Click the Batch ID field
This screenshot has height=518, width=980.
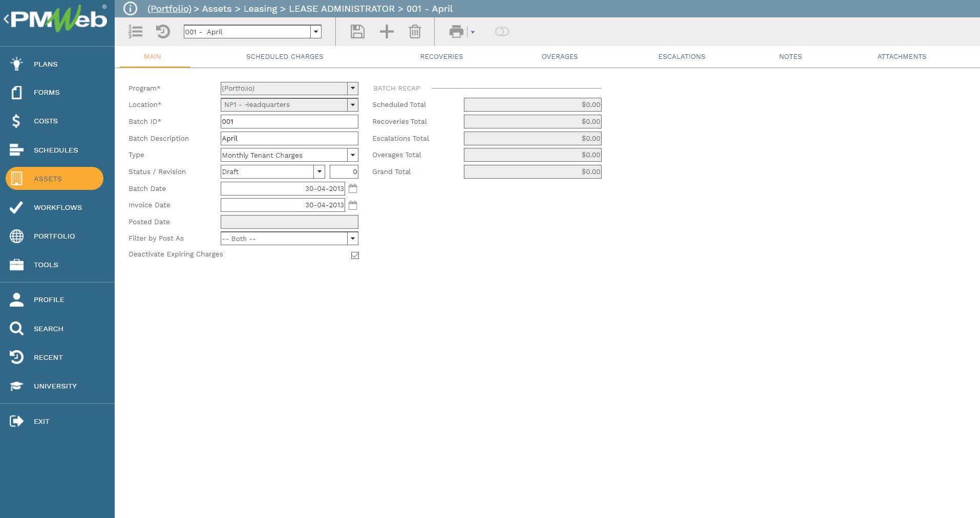(289, 121)
